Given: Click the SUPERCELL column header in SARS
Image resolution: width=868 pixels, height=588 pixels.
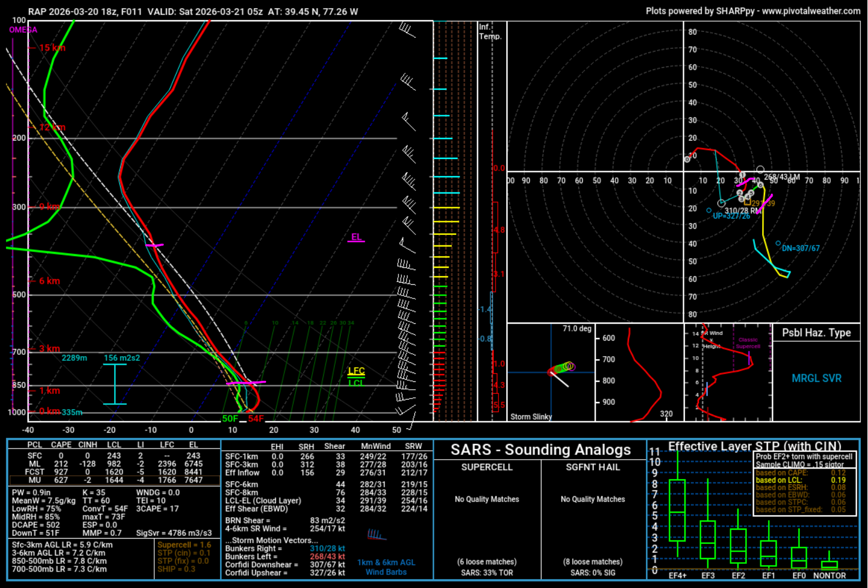Looking at the screenshot, I should [487, 467].
